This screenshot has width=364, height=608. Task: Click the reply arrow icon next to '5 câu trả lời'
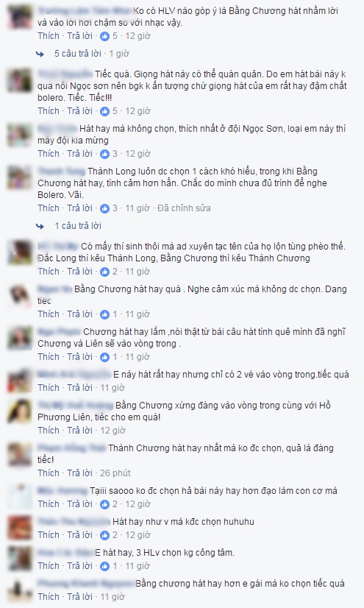point(40,54)
